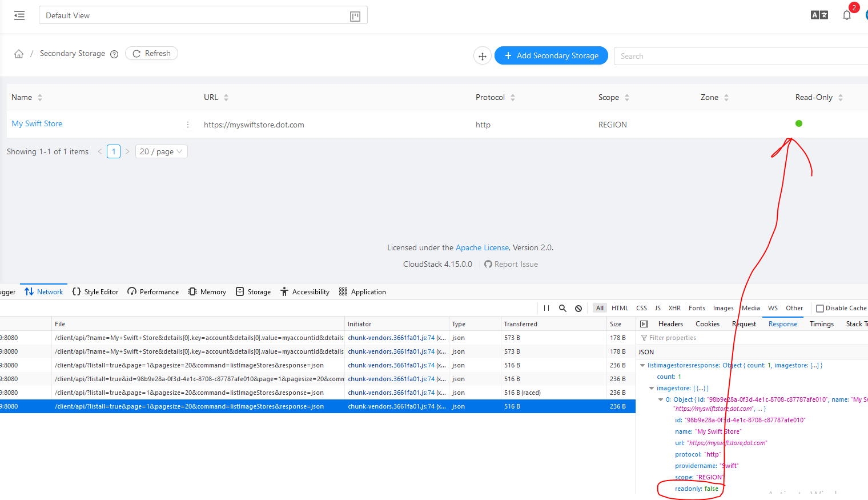Filter requests by HTML
868x500 pixels.
pos(620,308)
